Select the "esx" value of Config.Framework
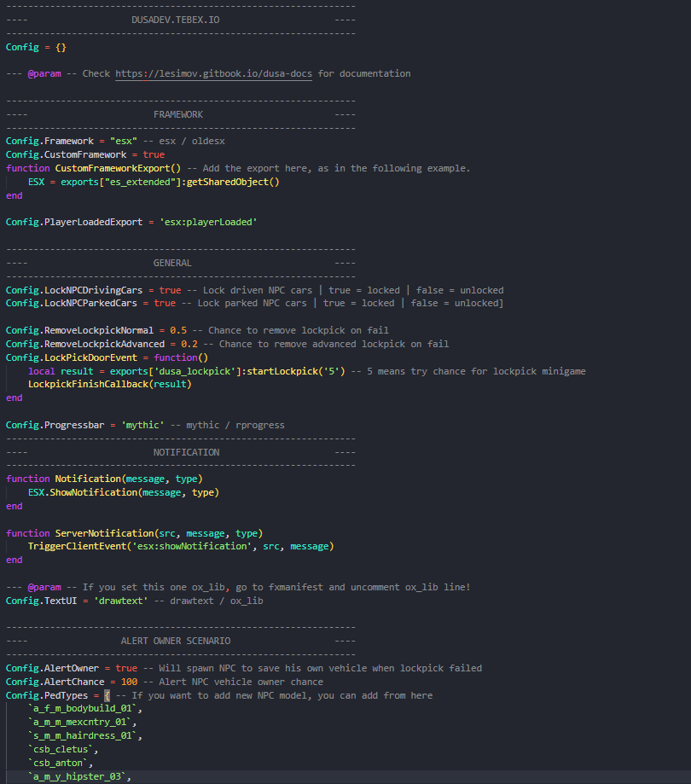 pos(124,141)
